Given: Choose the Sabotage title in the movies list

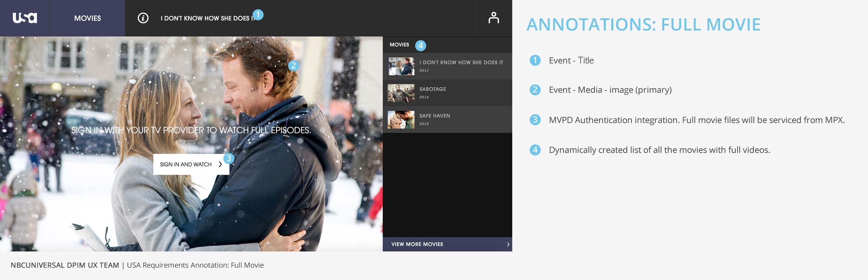Looking at the screenshot, I should click(x=433, y=89).
